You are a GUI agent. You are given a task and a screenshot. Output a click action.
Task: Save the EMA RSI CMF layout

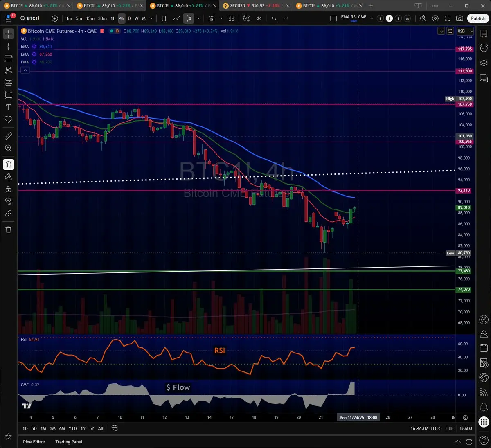point(354,21)
